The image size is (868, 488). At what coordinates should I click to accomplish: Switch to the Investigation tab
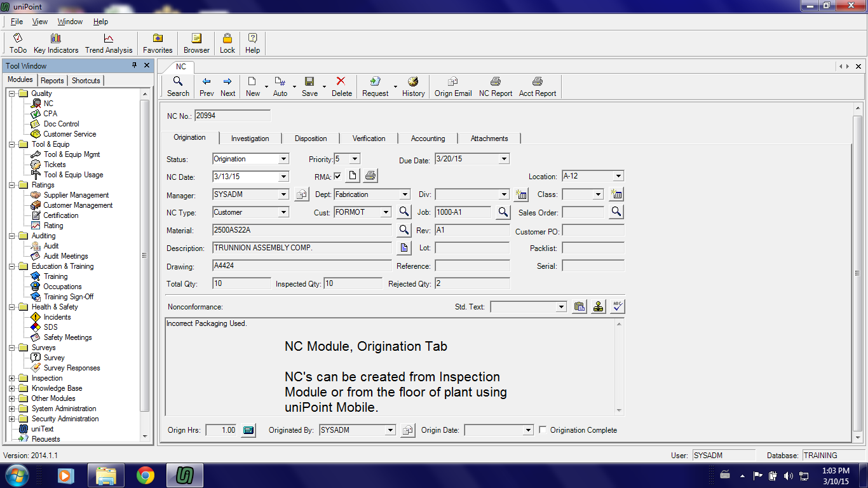click(250, 139)
